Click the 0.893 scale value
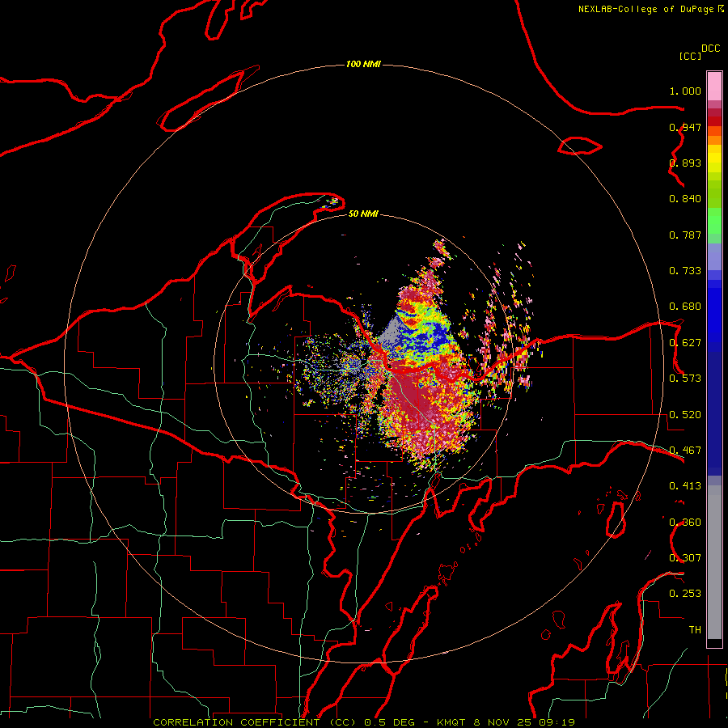The width and height of the screenshot is (728, 728). [x=685, y=163]
